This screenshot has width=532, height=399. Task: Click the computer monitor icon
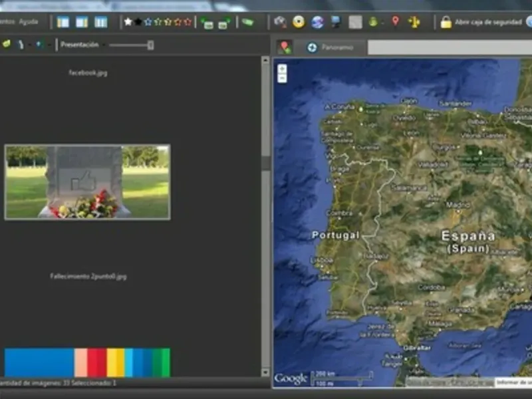pos(336,22)
